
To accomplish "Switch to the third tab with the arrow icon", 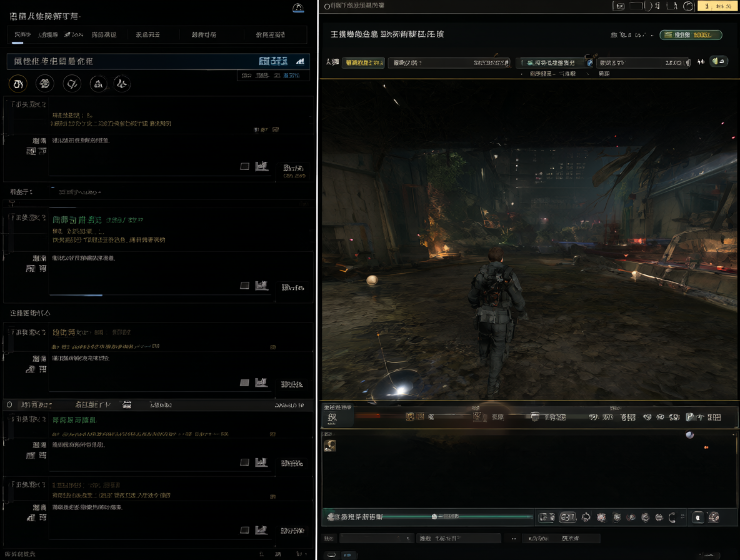I will [74, 34].
